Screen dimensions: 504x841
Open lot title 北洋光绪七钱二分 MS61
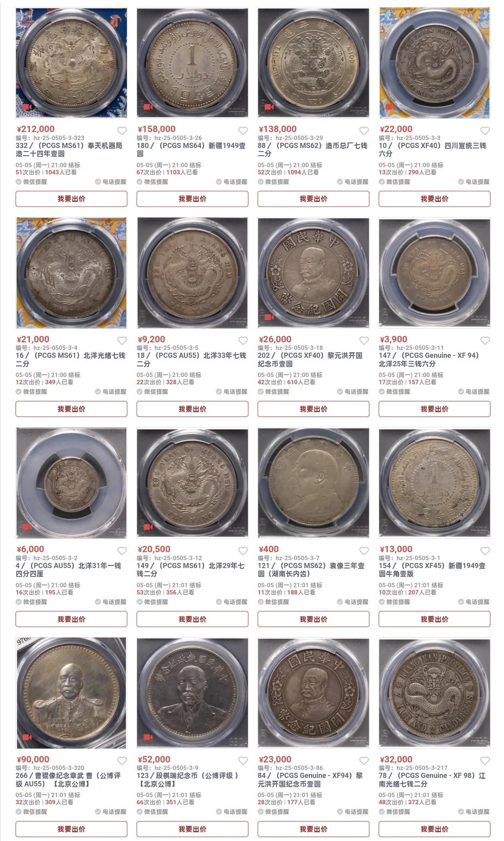(71, 359)
